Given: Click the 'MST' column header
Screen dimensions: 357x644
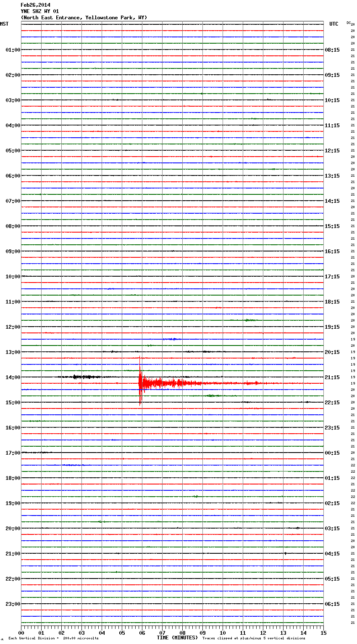Looking at the screenshot, I should pos(4,24).
